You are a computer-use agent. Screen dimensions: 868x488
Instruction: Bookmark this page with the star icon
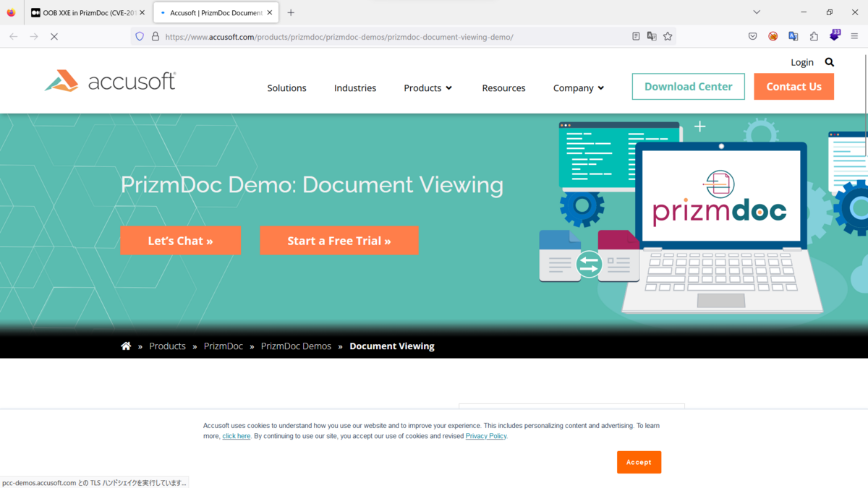click(x=668, y=35)
